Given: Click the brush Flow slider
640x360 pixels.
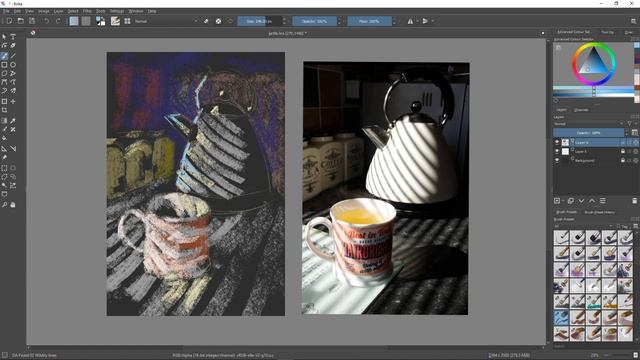Looking at the screenshot, I should (369, 21).
